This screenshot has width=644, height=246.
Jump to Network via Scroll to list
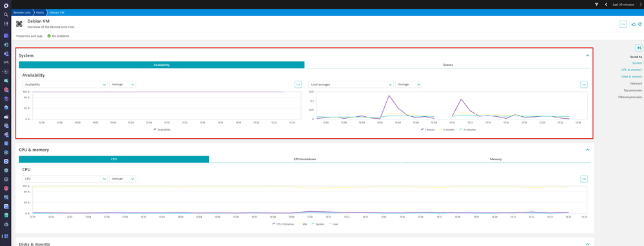click(x=636, y=83)
